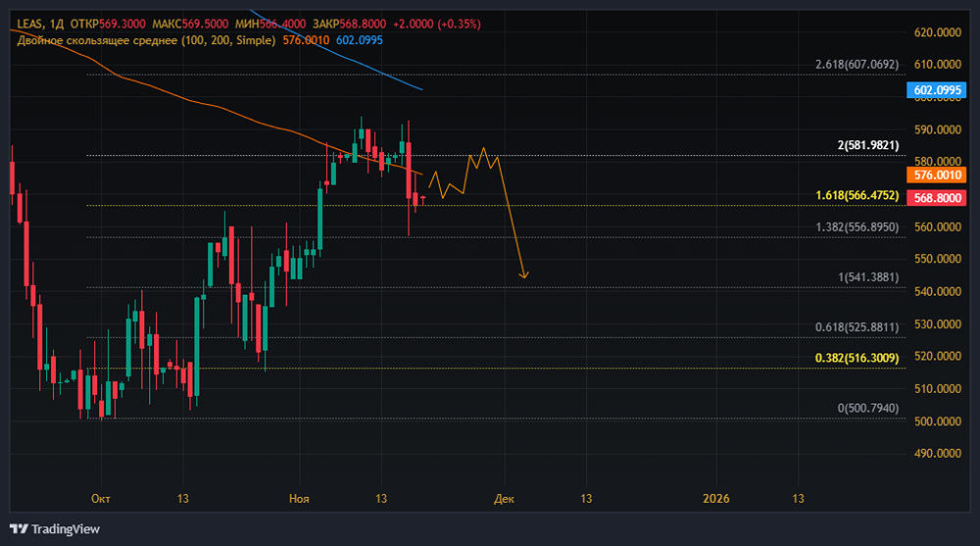Select the orange forecast arrow tip

pos(523,275)
